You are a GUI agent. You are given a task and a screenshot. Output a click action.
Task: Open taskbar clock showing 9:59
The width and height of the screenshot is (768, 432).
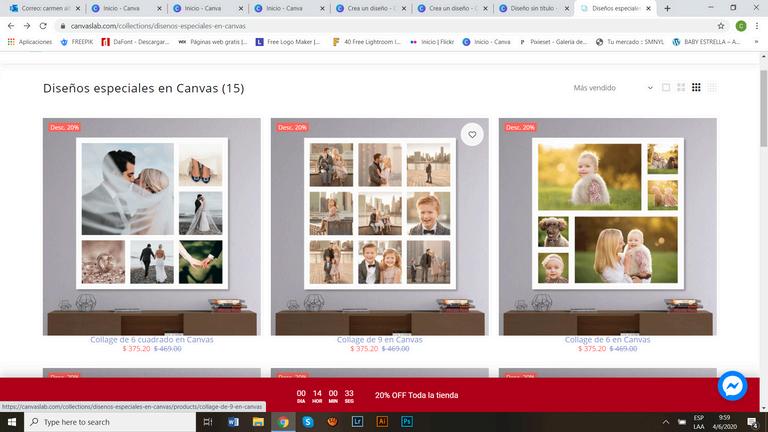[x=724, y=422]
